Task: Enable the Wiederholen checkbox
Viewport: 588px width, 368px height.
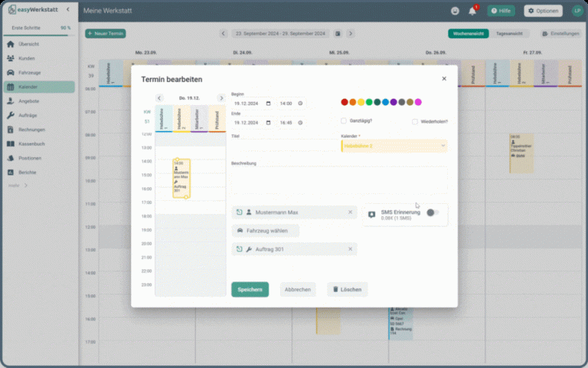Action: coord(415,121)
